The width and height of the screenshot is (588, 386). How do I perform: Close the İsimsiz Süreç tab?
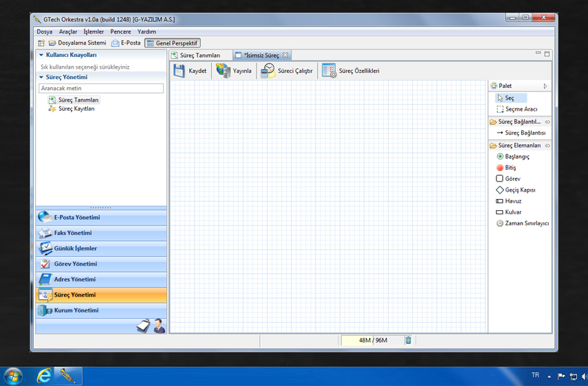coord(285,55)
